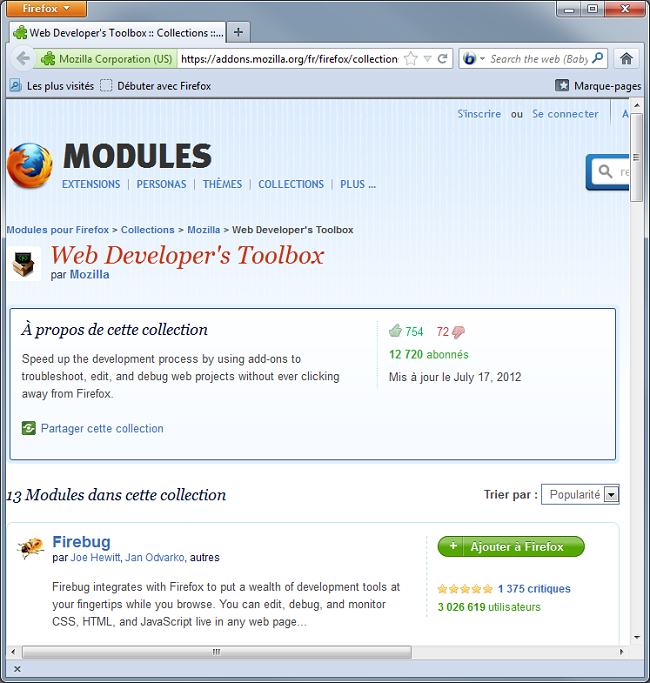Viewport: 650px width, 683px height.
Task: Open the EXTENSIONS section
Action: pyautogui.click(x=91, y=184)
